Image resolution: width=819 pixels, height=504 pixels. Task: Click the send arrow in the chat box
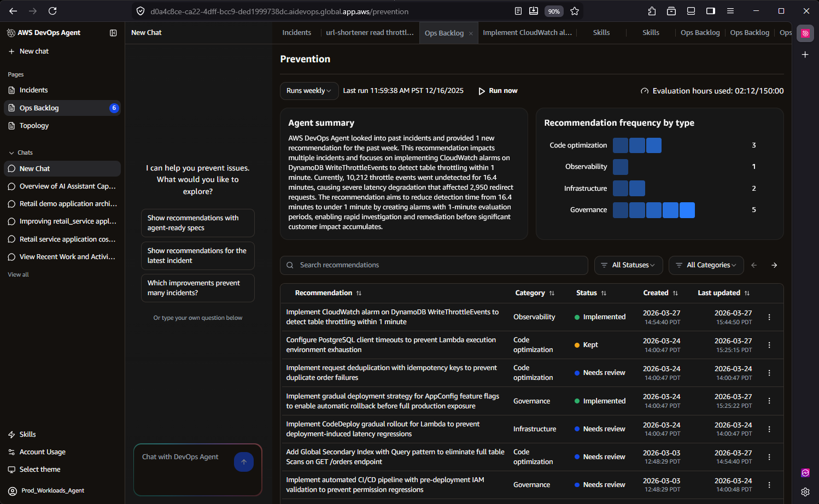click(x=244, y=461)
